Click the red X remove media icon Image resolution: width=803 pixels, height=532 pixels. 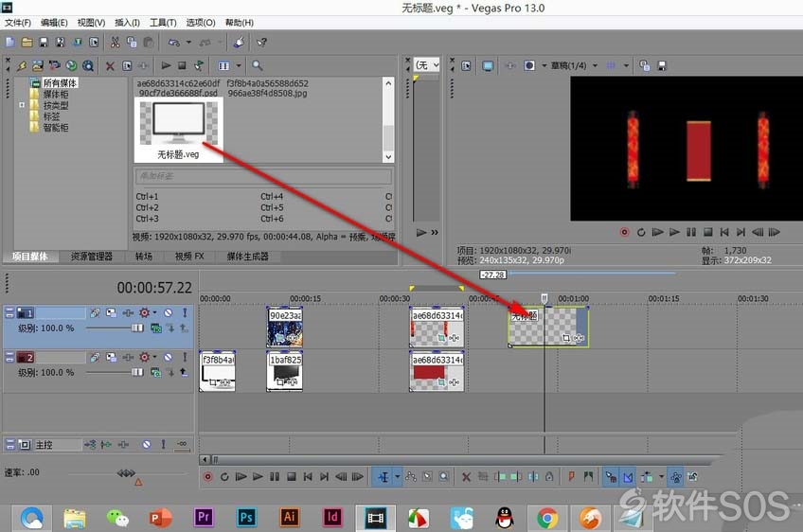pyautogui.click(x=110, y=65)
